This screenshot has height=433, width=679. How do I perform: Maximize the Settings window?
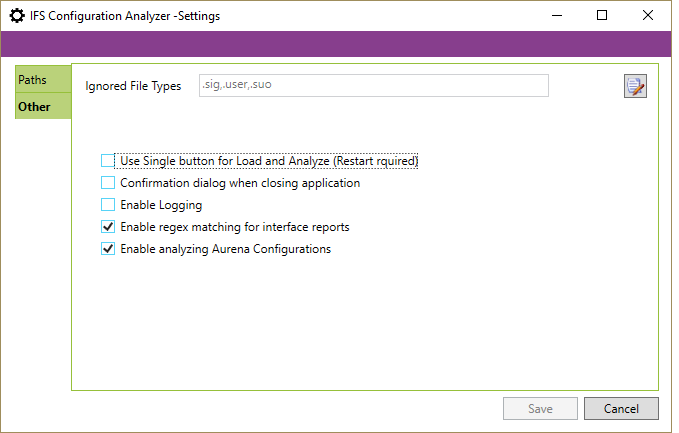point(602,16)
